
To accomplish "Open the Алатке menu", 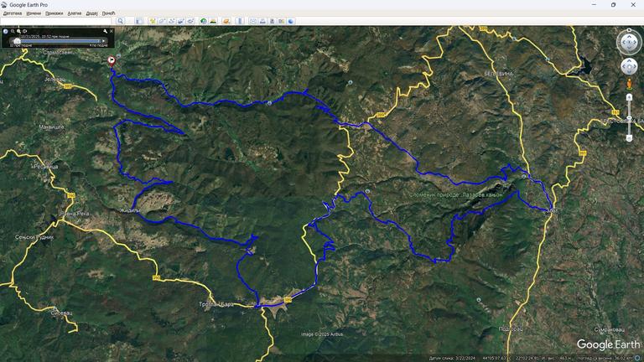I will tap(75, 13).
